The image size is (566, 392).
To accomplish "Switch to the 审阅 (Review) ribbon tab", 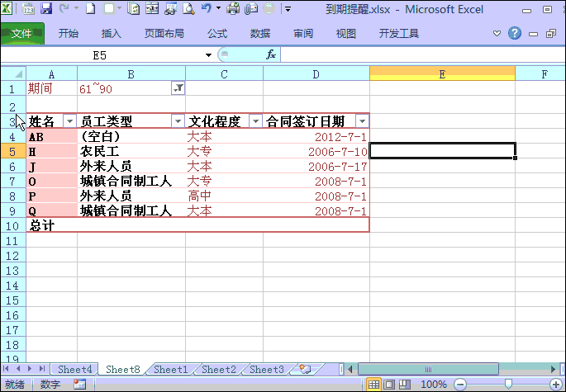I will click(303, 34).
